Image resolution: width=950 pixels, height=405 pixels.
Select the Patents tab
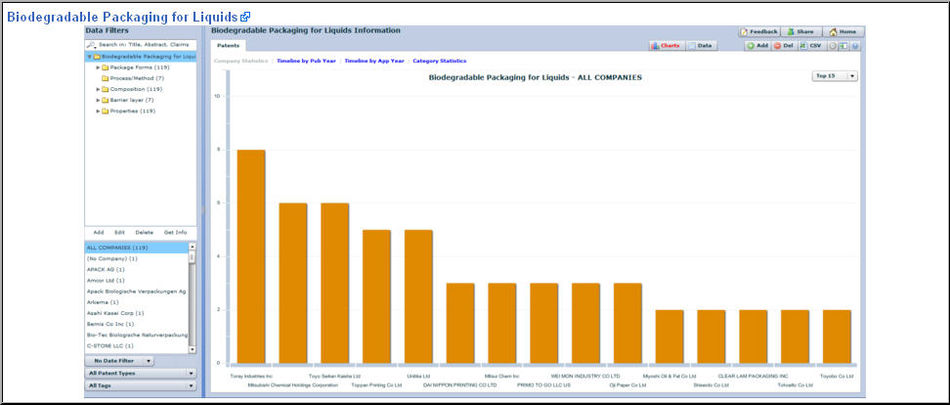pos(228,46)
